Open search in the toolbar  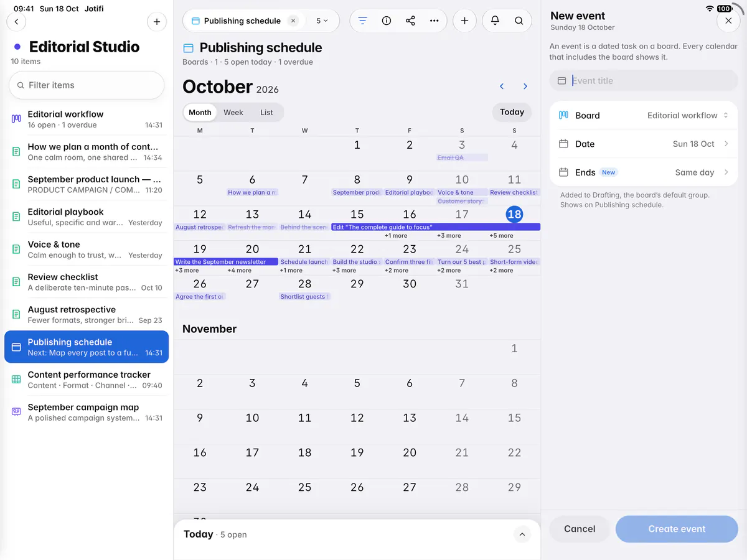click(x=519, y=21)
